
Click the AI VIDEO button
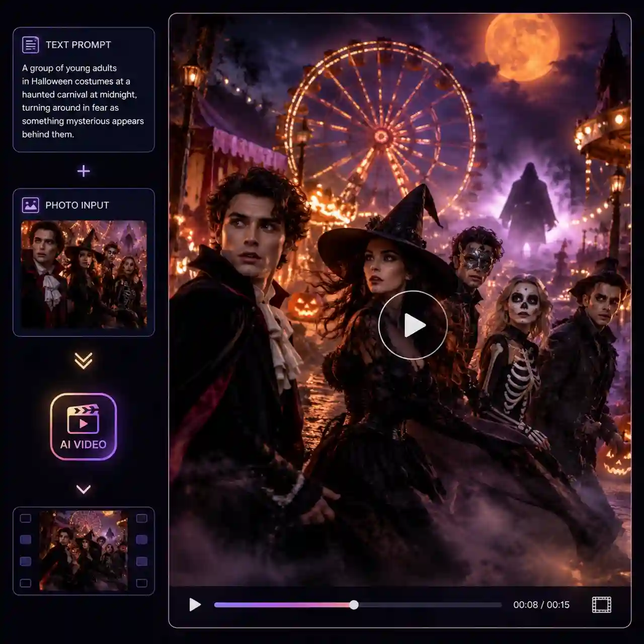click(84, 427)
